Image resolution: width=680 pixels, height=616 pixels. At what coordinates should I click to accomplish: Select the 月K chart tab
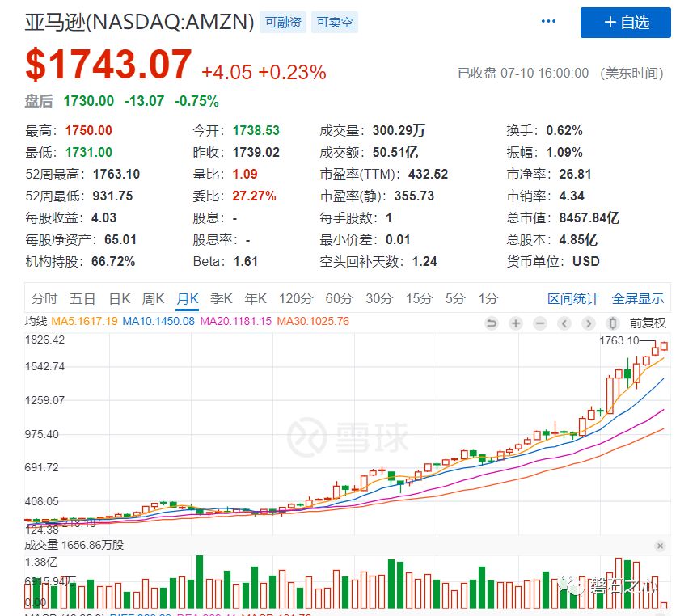pyautogui.click(x=188, y=298)
